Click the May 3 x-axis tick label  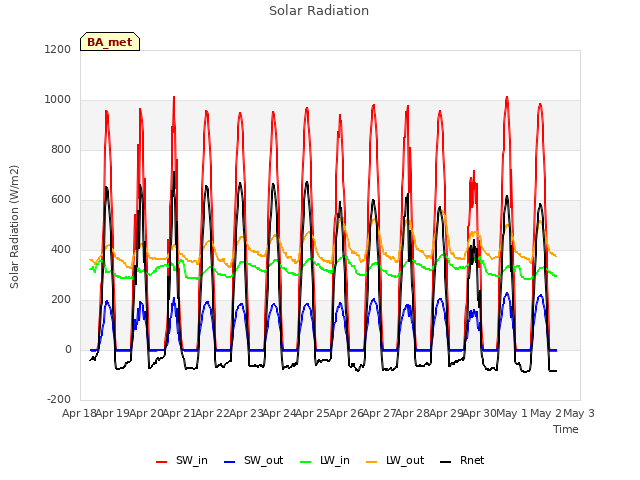[x=579, y=413]
